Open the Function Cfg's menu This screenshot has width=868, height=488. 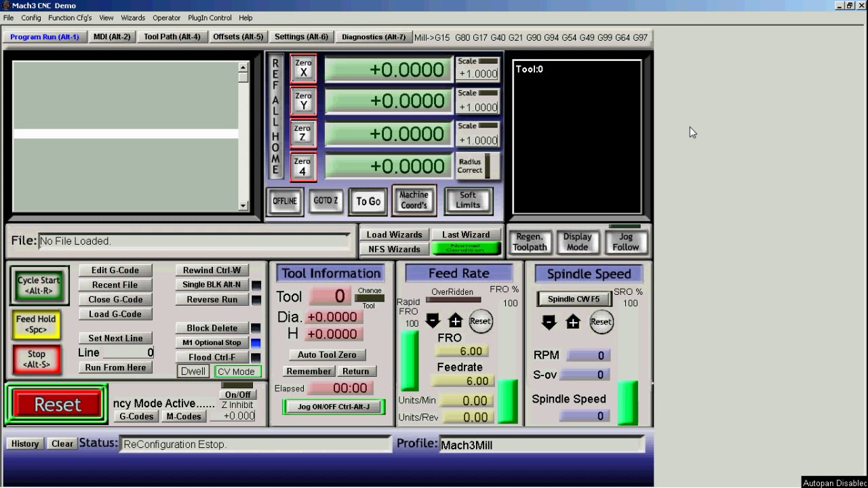(70, 18)
